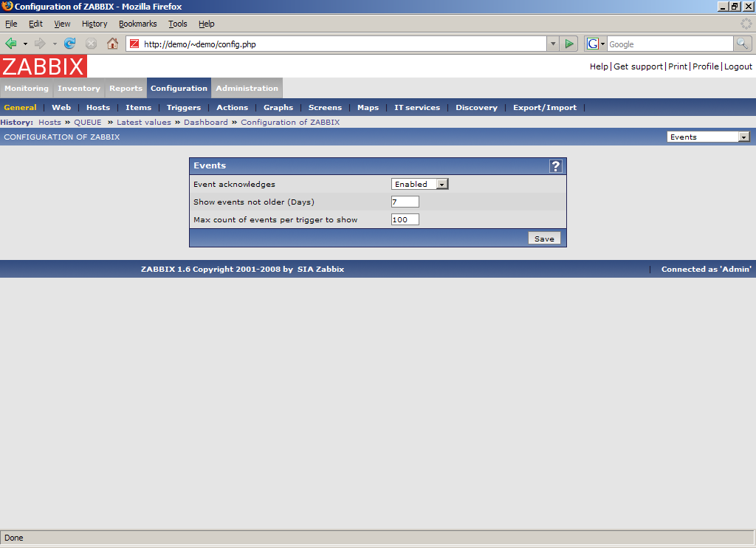756x548 pixels.
Task: Click the Get support link
Action: pyautogui.click(x=638, y=66)
